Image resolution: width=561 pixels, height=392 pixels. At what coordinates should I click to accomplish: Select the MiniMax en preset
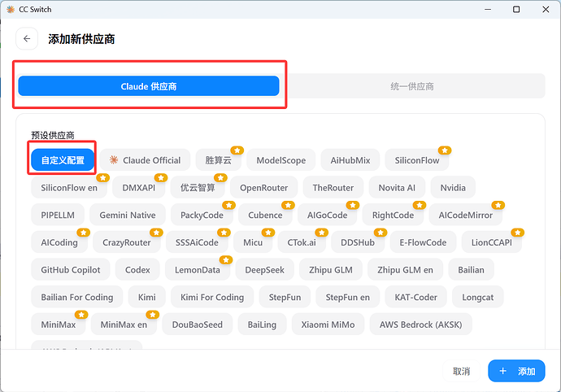pyautogui.click(x=124, y=324)
